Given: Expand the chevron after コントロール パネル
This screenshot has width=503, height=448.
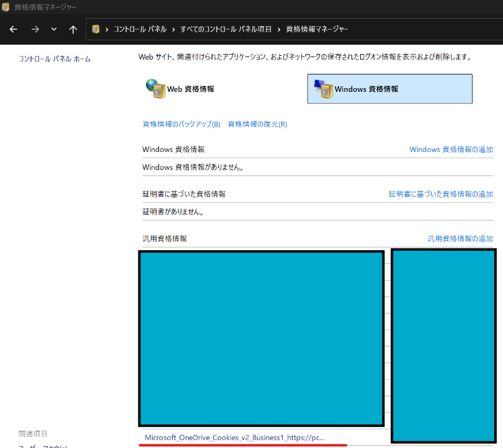Looking at the screenshot, I should point(173,30).
